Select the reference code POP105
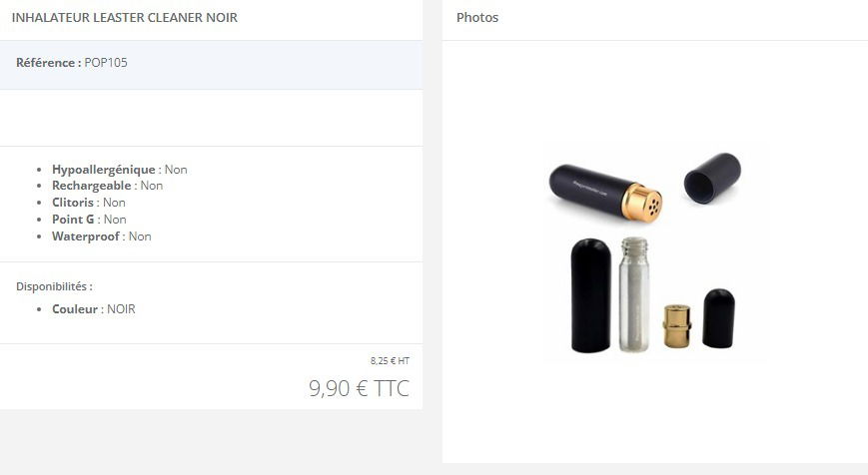 click(x=106, y=63)
